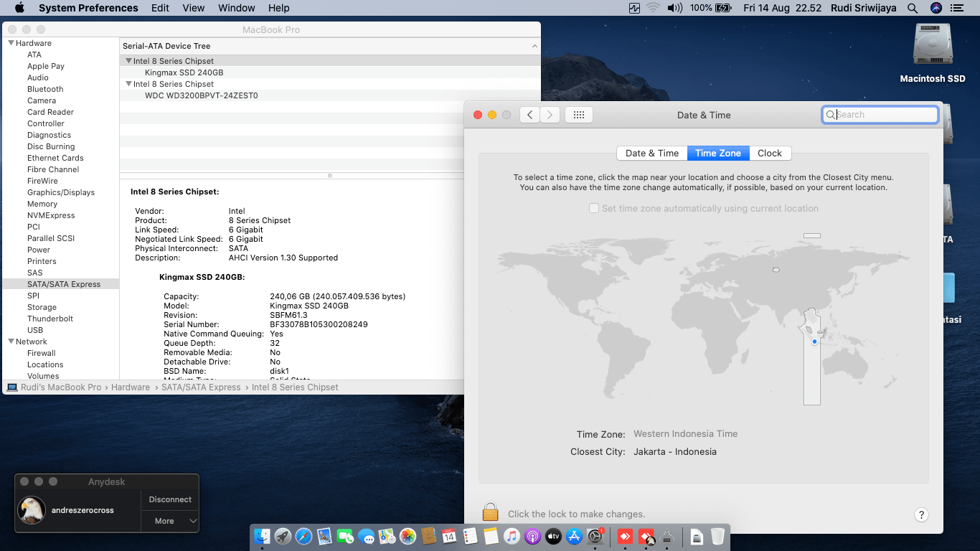Select Thunderbolt in sidebar
This screenshot has height=551, width=980.
click(x=50, y=319)
